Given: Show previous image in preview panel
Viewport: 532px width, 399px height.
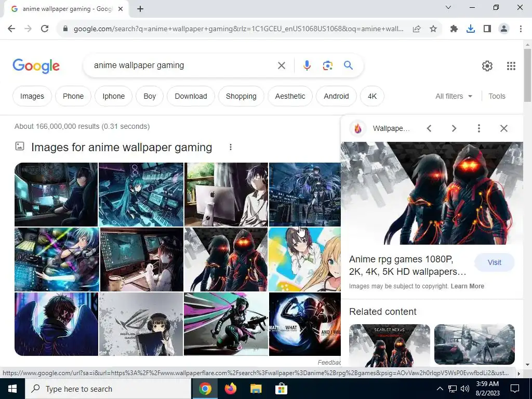Looking at the screenshot, I should [429, 128].
